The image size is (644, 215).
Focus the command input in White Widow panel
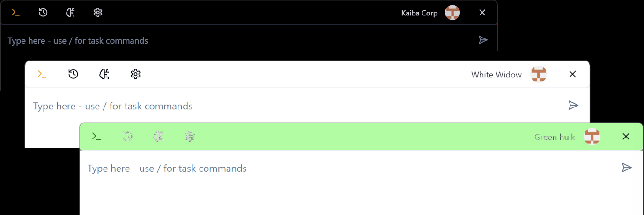[296, 106]
